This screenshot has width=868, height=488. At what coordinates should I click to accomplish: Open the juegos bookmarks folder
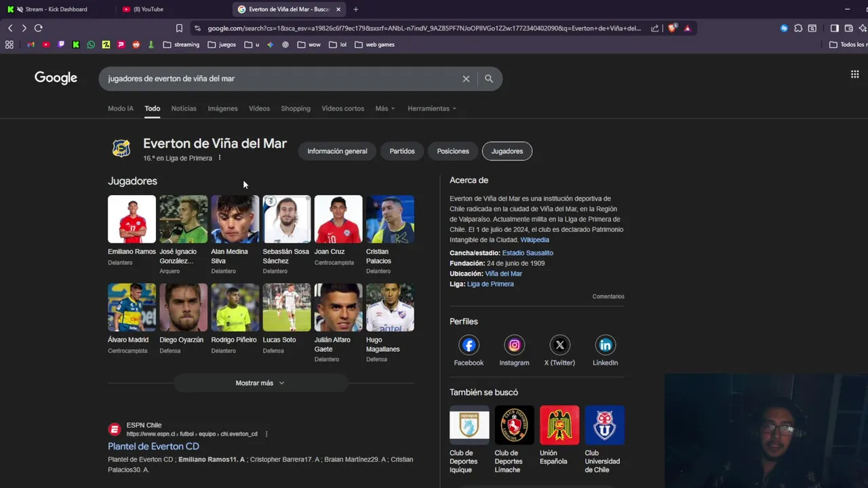[x=222, y=45]
